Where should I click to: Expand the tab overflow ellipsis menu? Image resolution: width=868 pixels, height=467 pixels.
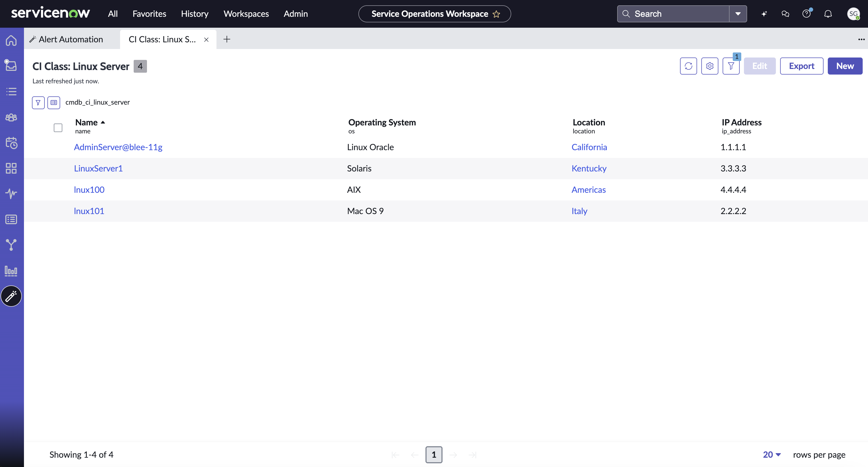pyautogui.click(x=861, y=39)
